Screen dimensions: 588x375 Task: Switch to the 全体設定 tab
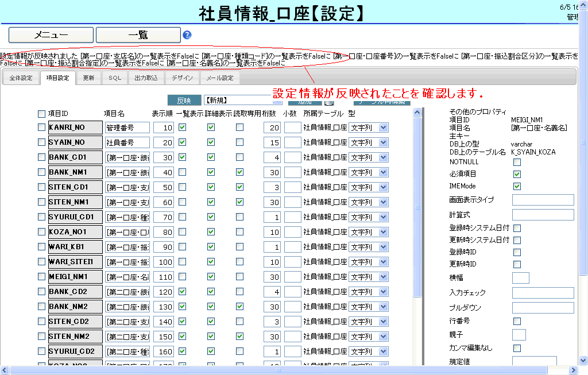[x=21, y=78]
